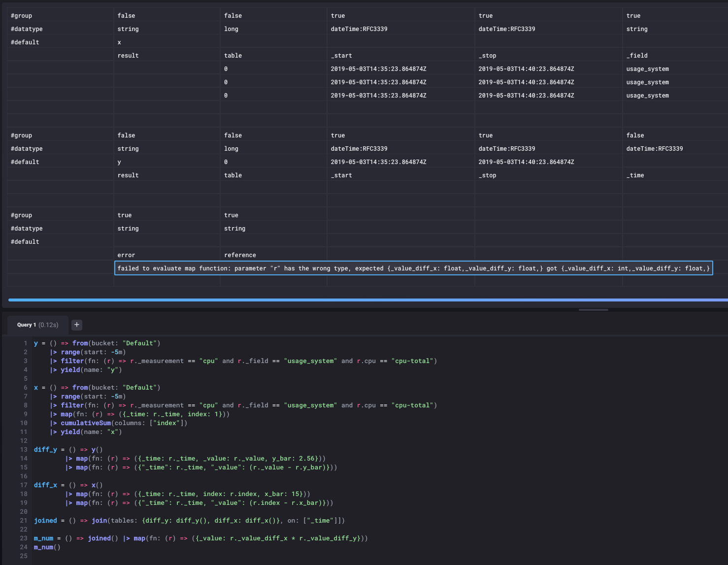Viewport: 728px width, 565px height.
Task: Click line 21 with the join tables call
Action: pyautogui.click(x=189, y=521)
